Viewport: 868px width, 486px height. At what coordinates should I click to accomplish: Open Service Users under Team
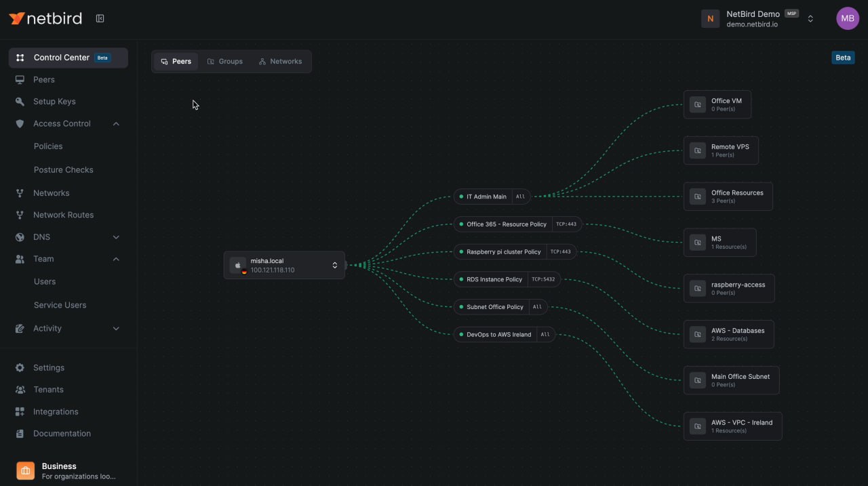[x=60, y=305]
